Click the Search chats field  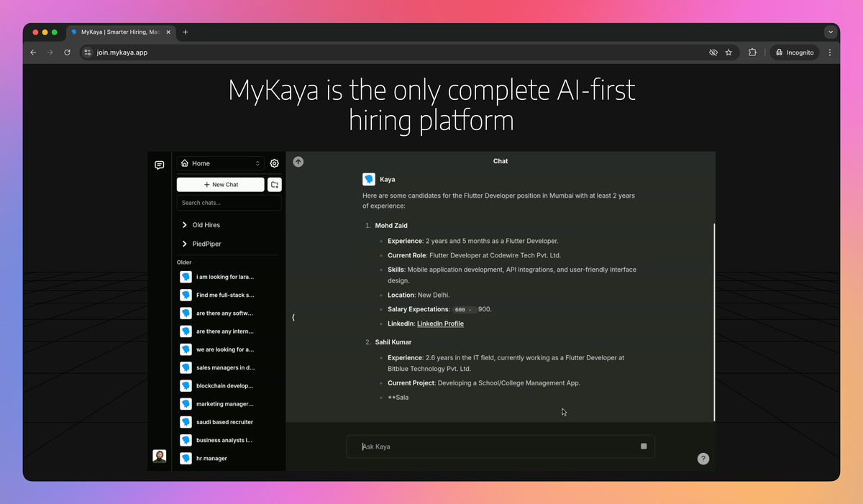(229, 203)
